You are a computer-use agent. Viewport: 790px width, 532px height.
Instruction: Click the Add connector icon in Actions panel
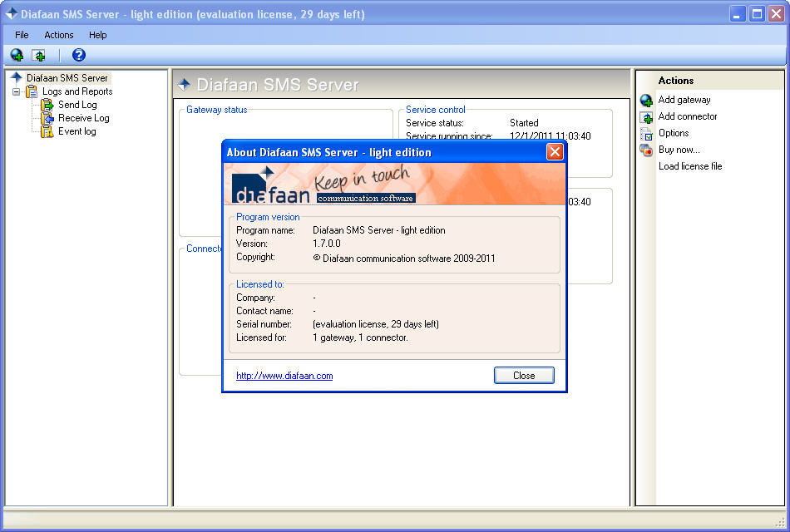(646, 116)
